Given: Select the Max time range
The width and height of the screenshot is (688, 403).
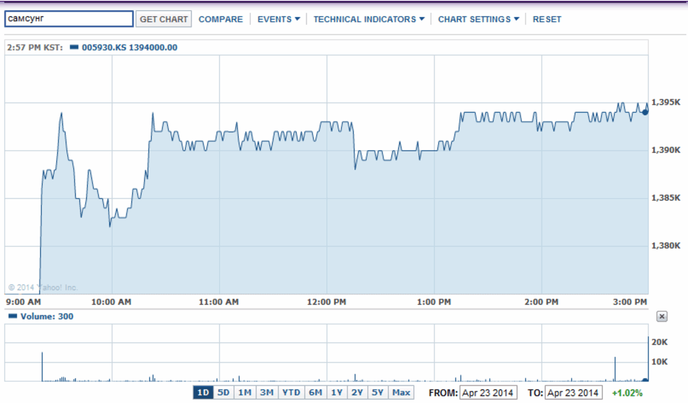Looking at the screenshot, I should tap(401, 392).
